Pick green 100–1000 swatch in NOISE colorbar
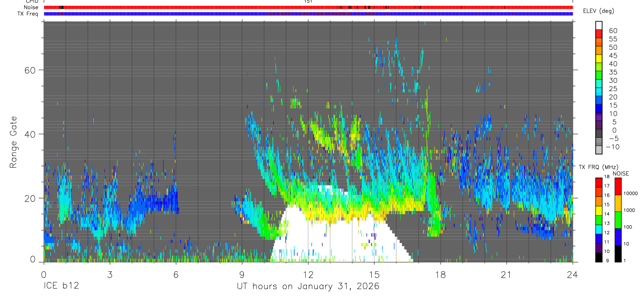 pos(618,220)
